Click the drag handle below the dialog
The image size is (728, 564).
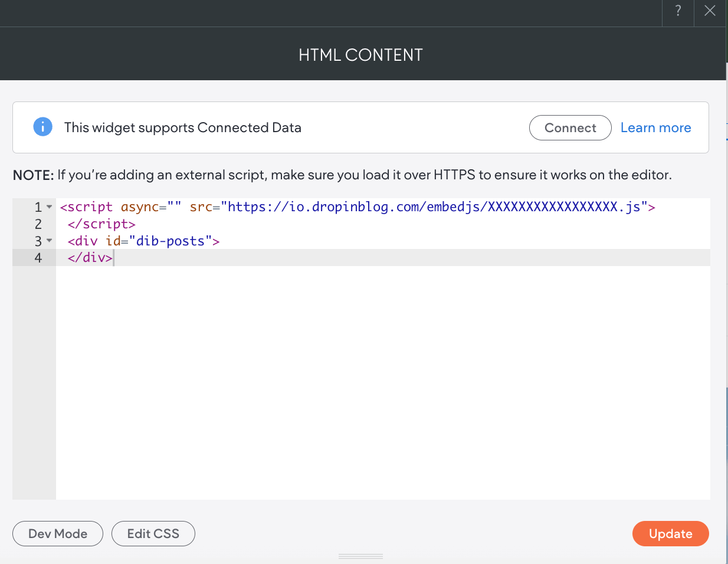coord(360,556)
